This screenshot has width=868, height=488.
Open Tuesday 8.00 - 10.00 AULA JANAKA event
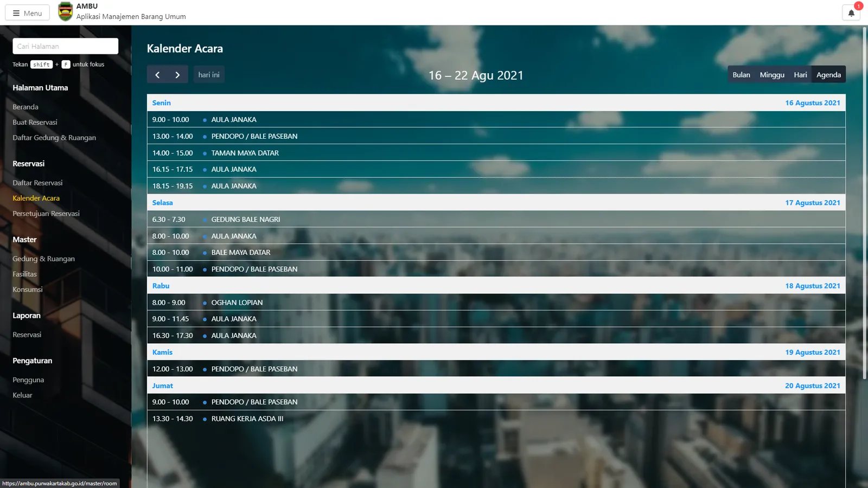pyautogui.click(x=496, y=236)
